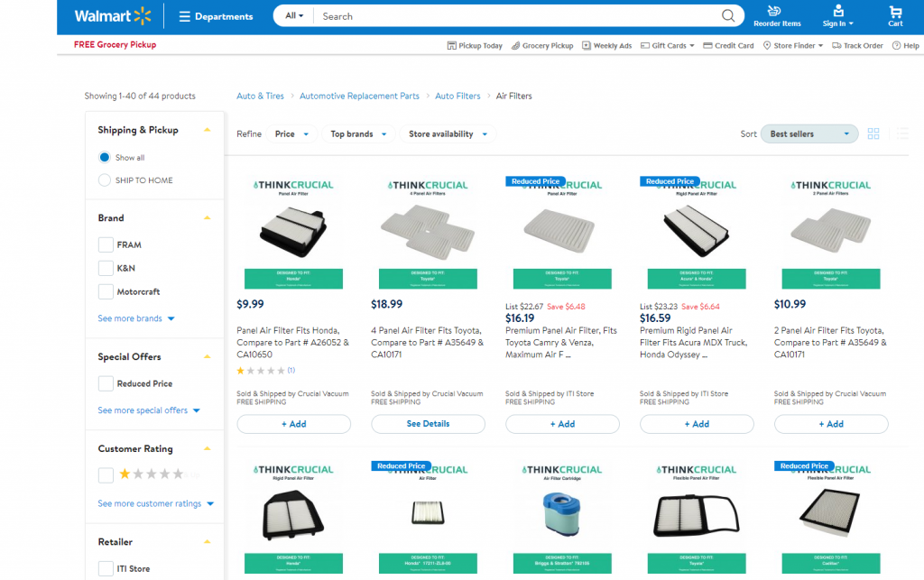Open the Credit Card link
Screen dimensions: 924x580
point(728,45)
